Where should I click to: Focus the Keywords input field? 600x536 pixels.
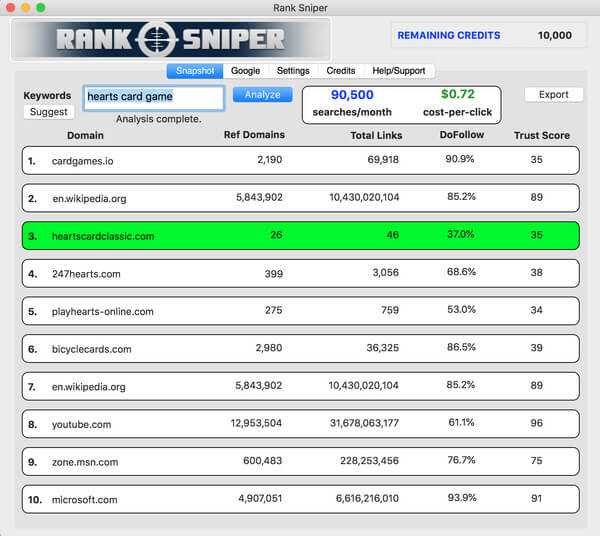(x=153, y=98)
